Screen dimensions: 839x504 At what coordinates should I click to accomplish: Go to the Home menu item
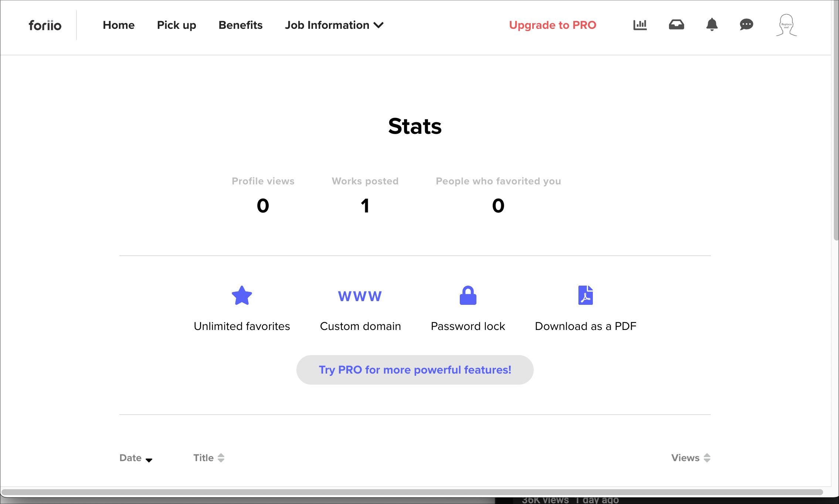coord(119,25)
